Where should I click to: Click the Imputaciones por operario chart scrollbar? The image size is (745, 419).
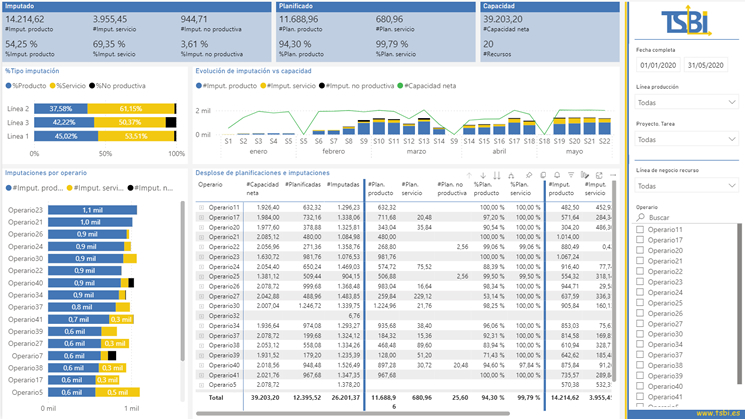(x=182, y=281)
